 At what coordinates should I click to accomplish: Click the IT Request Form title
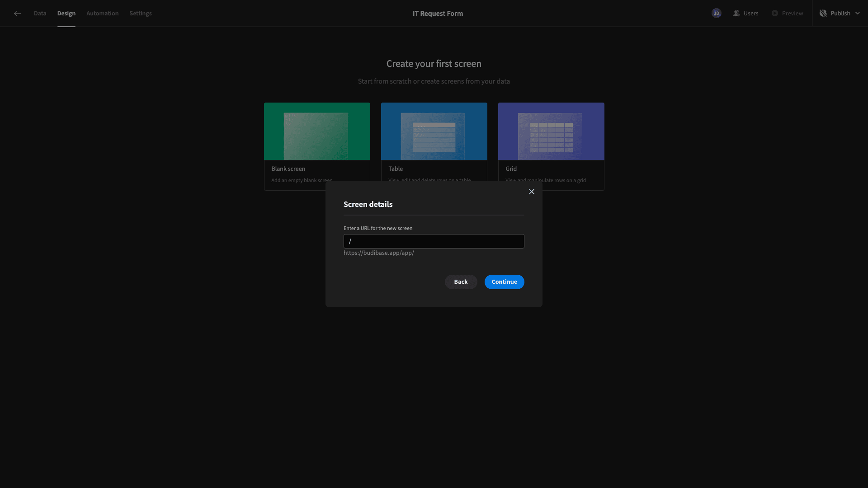click(438, 14)
